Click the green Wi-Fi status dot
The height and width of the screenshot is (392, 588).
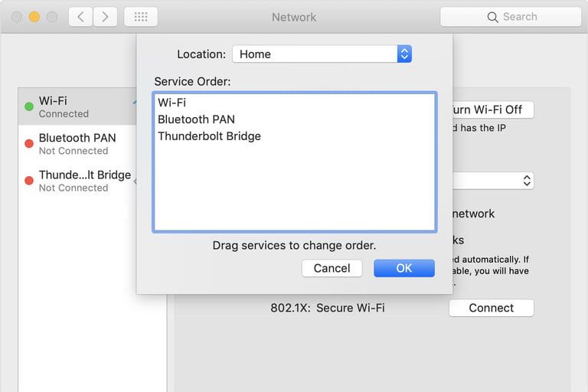pyautogui.click(x=29, y=106)
